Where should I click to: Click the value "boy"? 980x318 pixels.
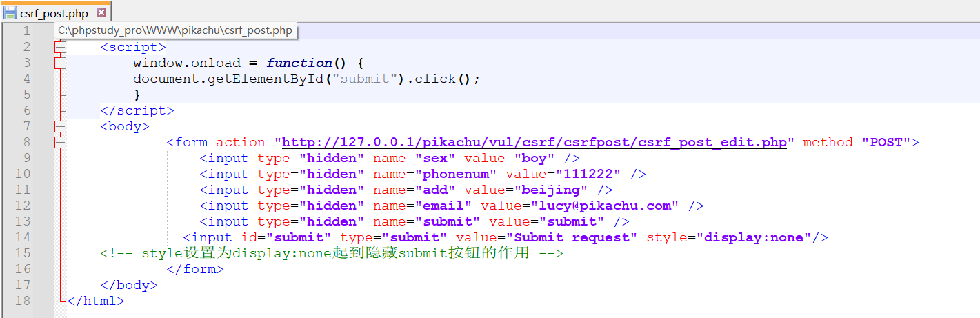tap(534, 158)
